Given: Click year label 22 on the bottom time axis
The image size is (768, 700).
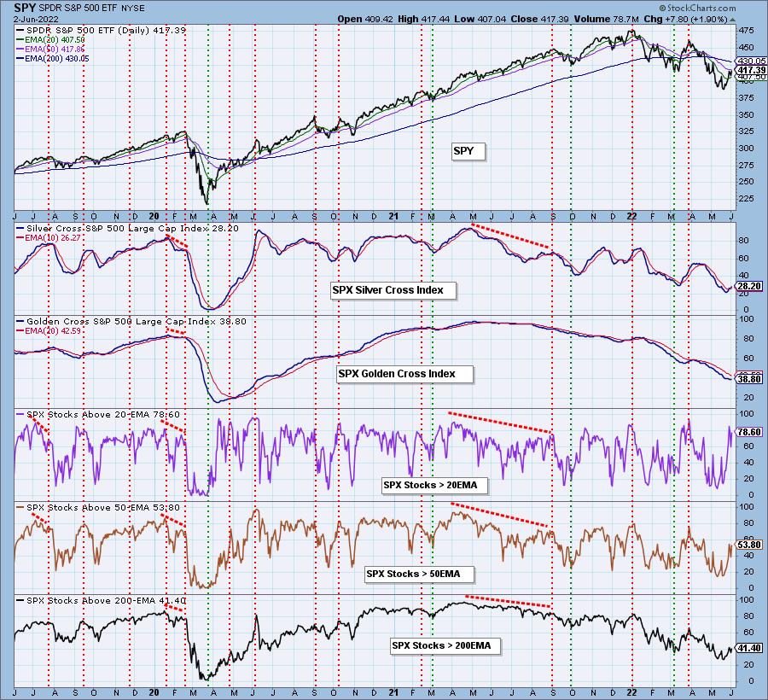Looking at the screenshot, I should point(632,692).
